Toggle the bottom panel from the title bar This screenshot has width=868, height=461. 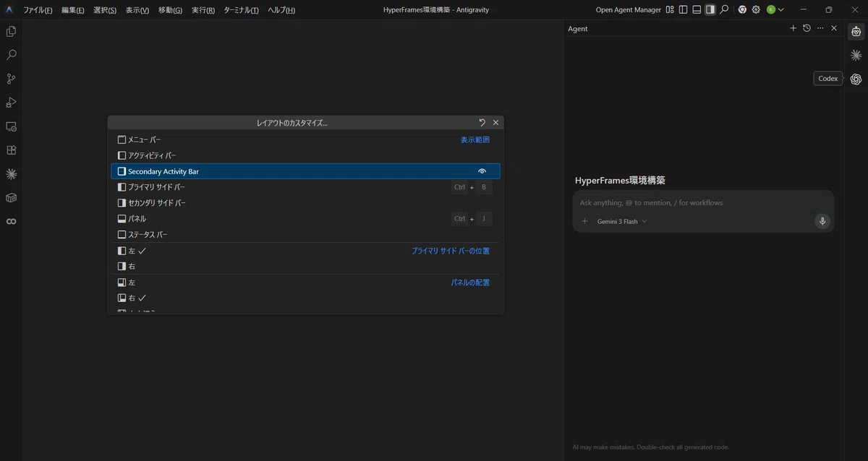point(697,10)
